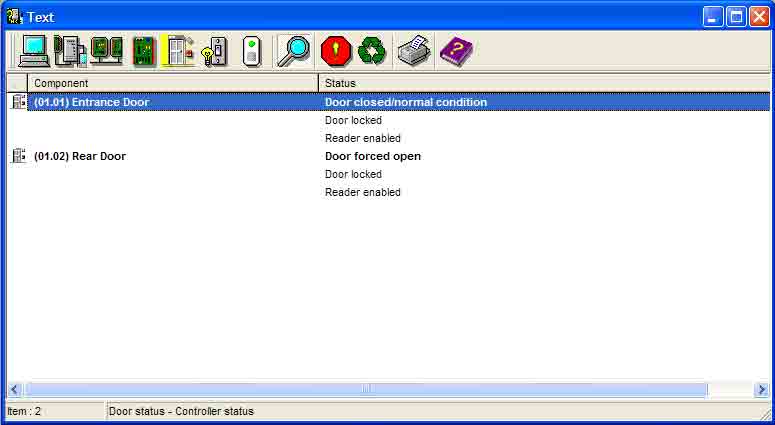This screenshot has height=425, width=775.
Task: Click the door icon beside Rear Door row
Action: click(19, 156)
